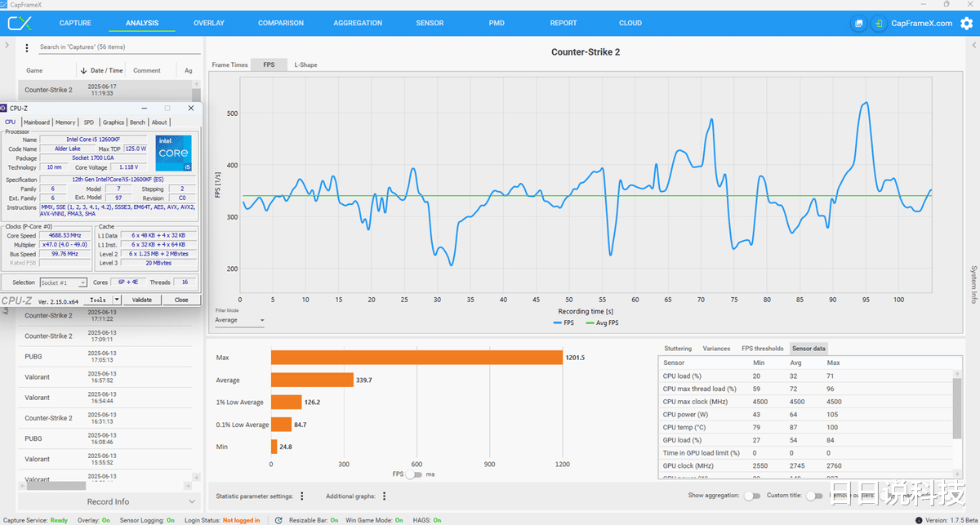This screenshot has width=980, height=525.
Task: Open the Stuttering statistics tab
Action: [679, 349]
